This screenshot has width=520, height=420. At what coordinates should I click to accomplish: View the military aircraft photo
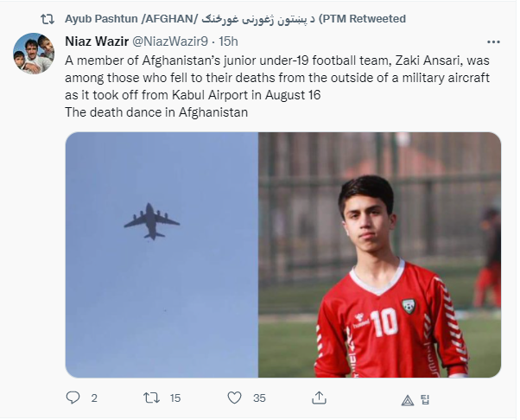162,254
